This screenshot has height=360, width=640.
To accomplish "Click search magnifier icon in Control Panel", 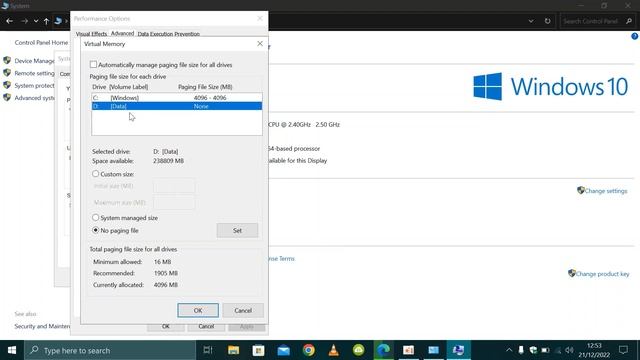I will coord(629,21).
